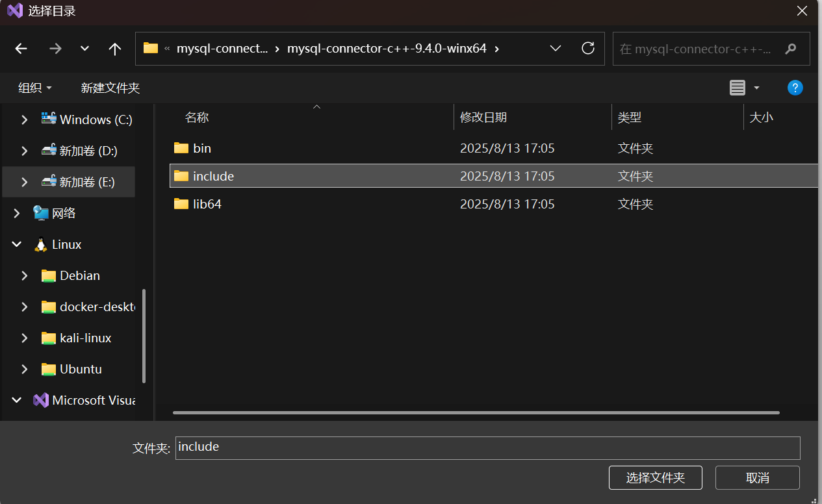Select the kali-linux folder
Screen dimensions: 822x504
pos(86,338)
